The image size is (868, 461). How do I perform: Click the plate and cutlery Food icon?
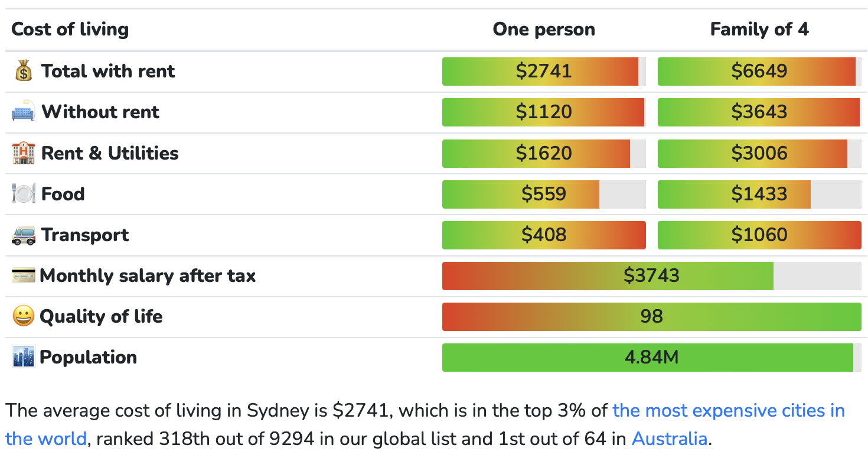(x=24, y=194)
